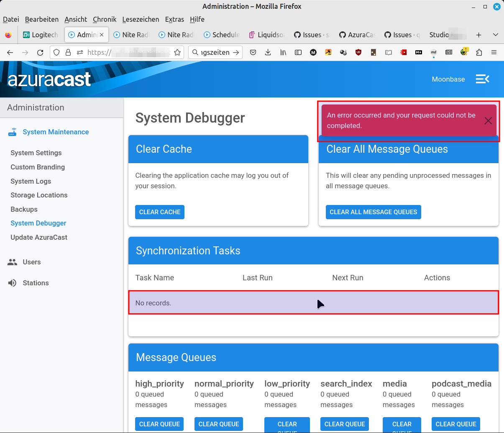Toggle tracking protection via the shield icon

pyautogui.click(x=56, y=52)
